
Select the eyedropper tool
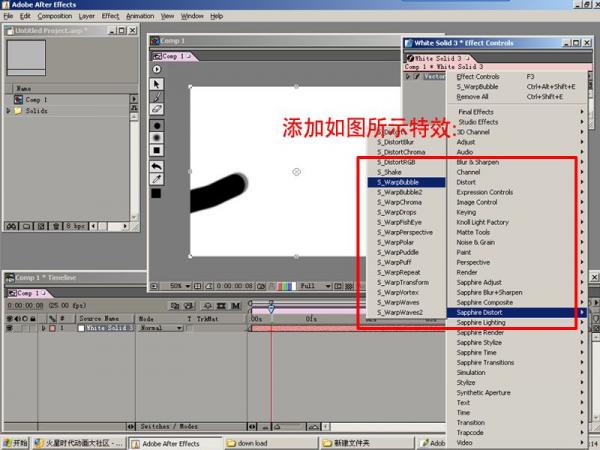157,179
